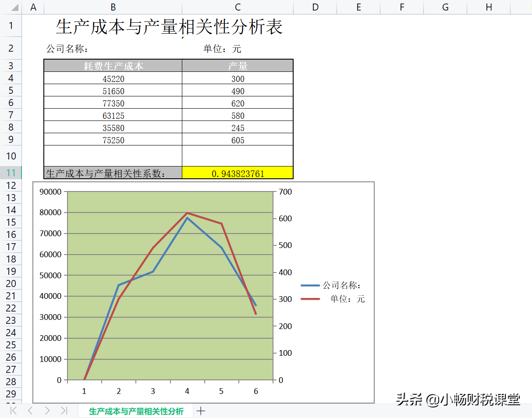This screenshot has height=418, width=532.
Task: Select the cell containing 45220
Action: [x=113, y=78]
